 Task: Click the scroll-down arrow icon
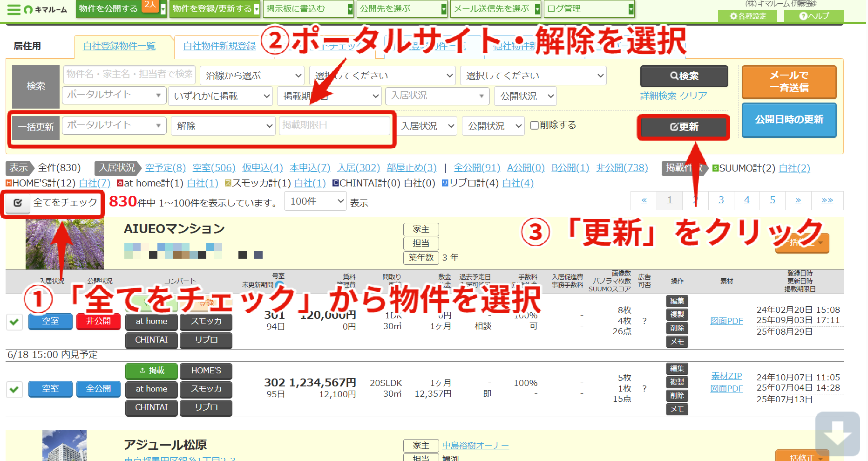(x=837, y=433)
